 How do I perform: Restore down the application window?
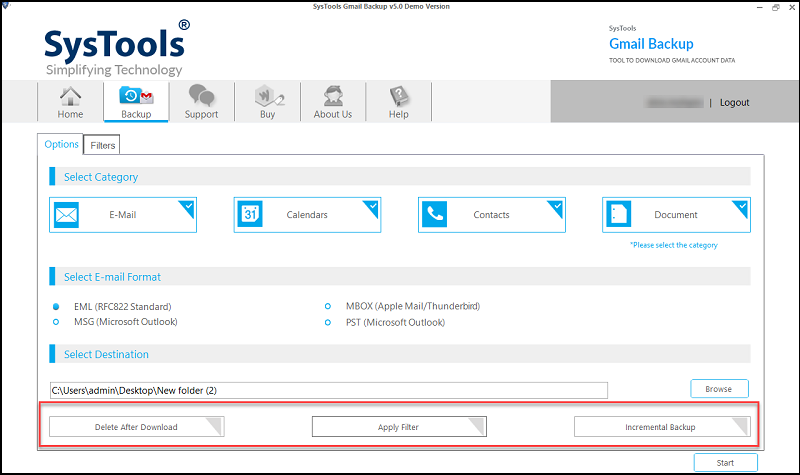coord(776,7)
